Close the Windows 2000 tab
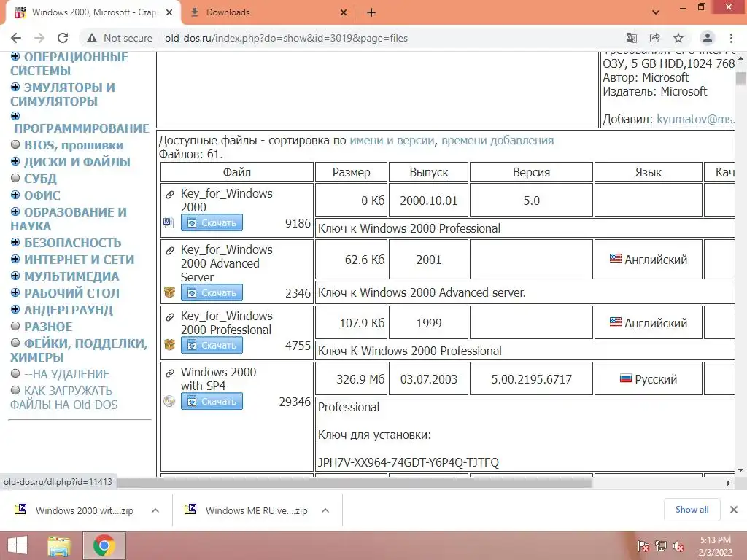 click(169, 12)
